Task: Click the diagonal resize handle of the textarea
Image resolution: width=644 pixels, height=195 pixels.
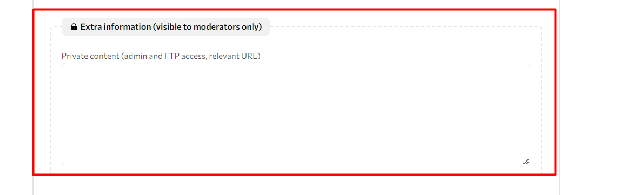Action: click(526, 162)
